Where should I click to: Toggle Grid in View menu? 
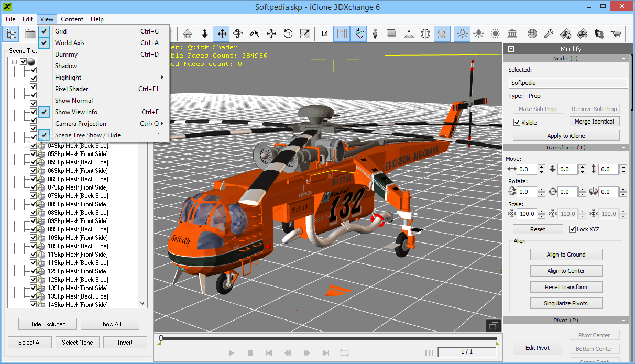[x=104, y=31]
